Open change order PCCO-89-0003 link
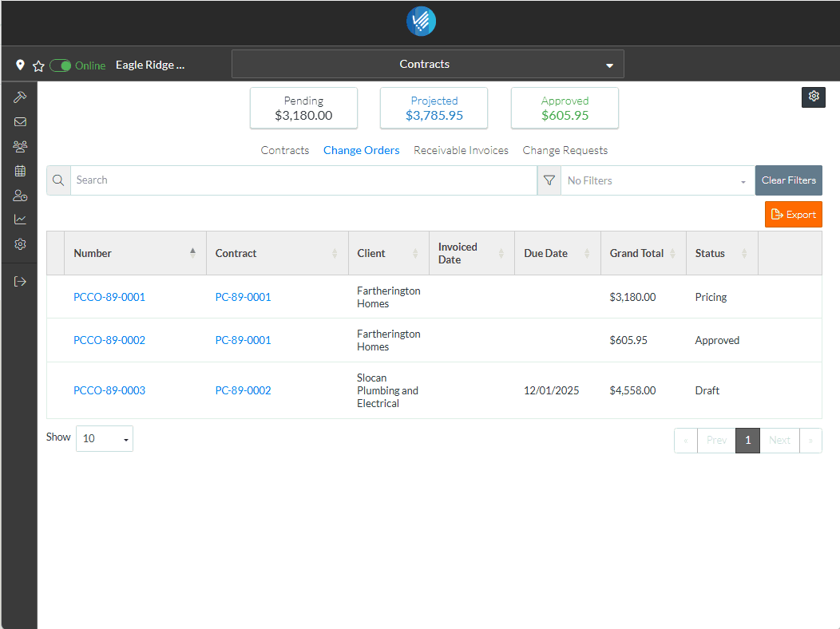 pyautogui.click(x=109, y=390)
